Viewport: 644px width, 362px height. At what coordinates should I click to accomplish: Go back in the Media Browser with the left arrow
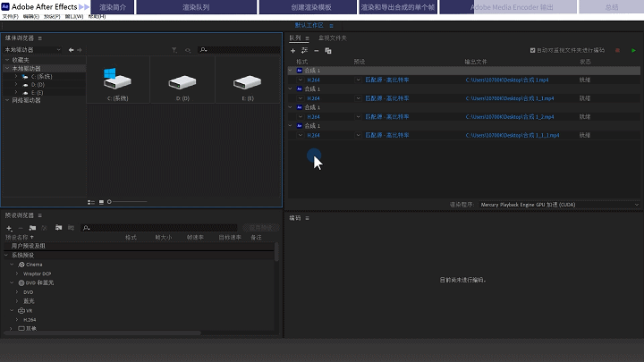point(71,50)
